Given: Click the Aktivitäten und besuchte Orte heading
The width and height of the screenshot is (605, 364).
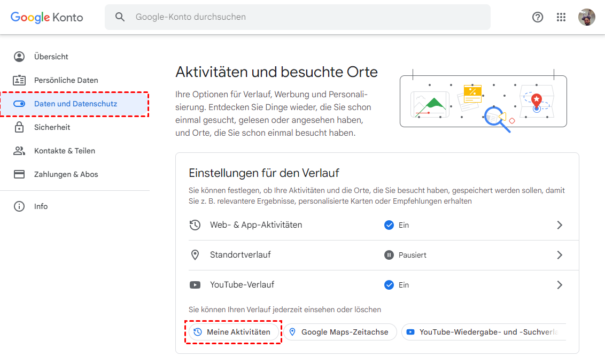Looking at the screenshot, I should pos(276,72).
